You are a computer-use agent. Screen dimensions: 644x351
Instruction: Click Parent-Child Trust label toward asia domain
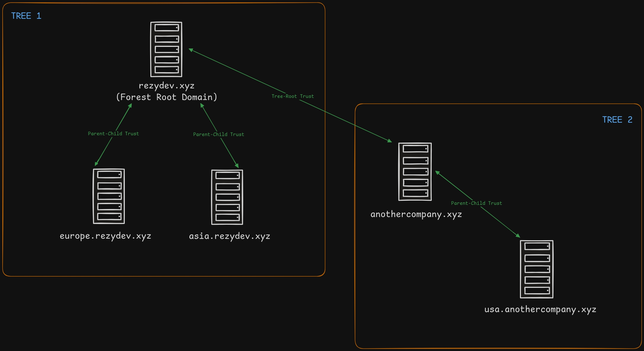(x=218, y=134)
